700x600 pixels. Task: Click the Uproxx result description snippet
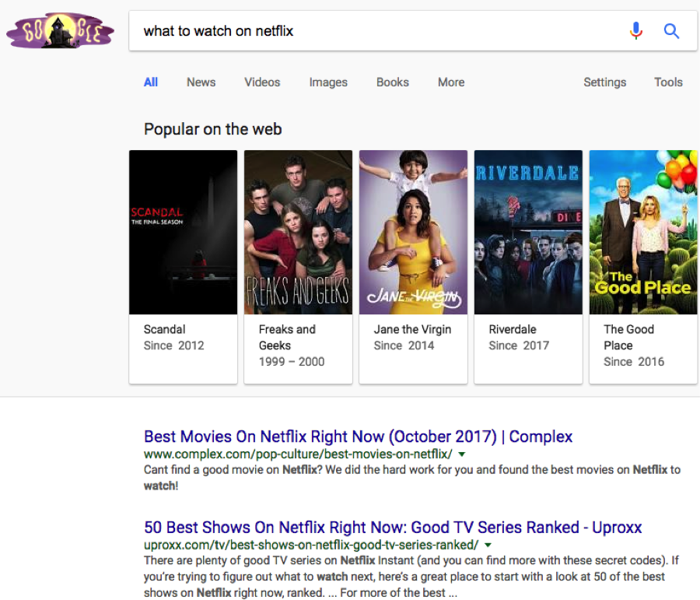411,577
